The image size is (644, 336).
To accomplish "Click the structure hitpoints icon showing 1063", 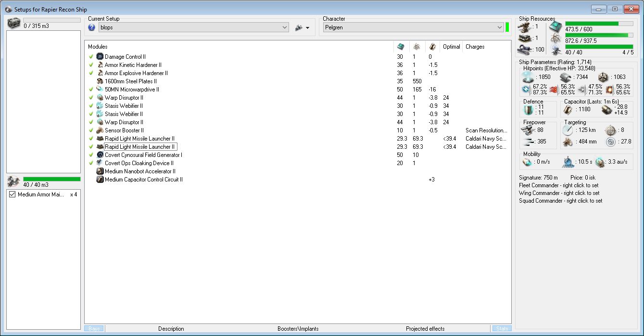I will [x=603, y=77].
